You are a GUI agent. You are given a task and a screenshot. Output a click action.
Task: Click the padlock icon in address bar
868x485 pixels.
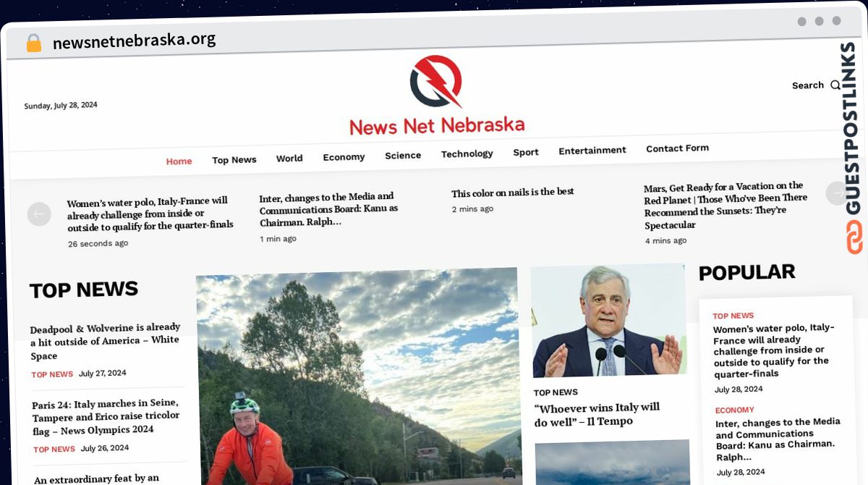click(x=34, y=43)
